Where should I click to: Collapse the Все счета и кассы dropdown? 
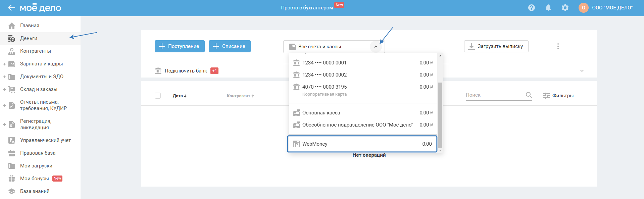[x=376, y=47]
